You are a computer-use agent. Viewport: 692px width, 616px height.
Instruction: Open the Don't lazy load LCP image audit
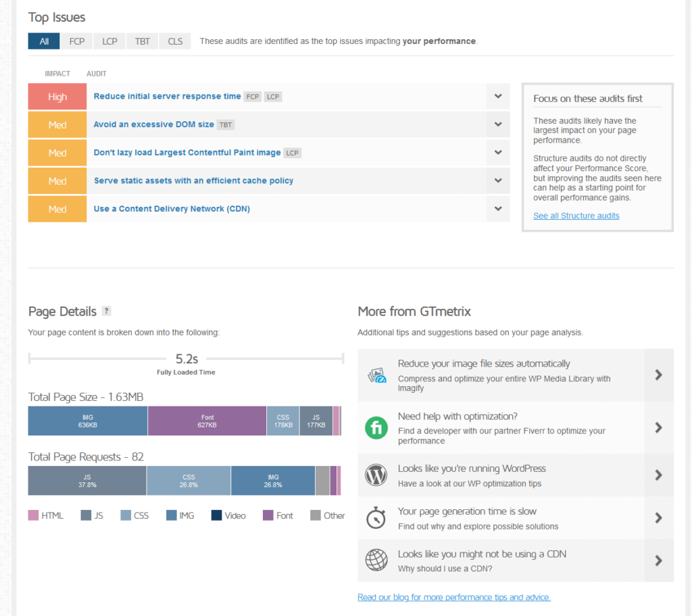pyautogui.click(x=187, y=153)
